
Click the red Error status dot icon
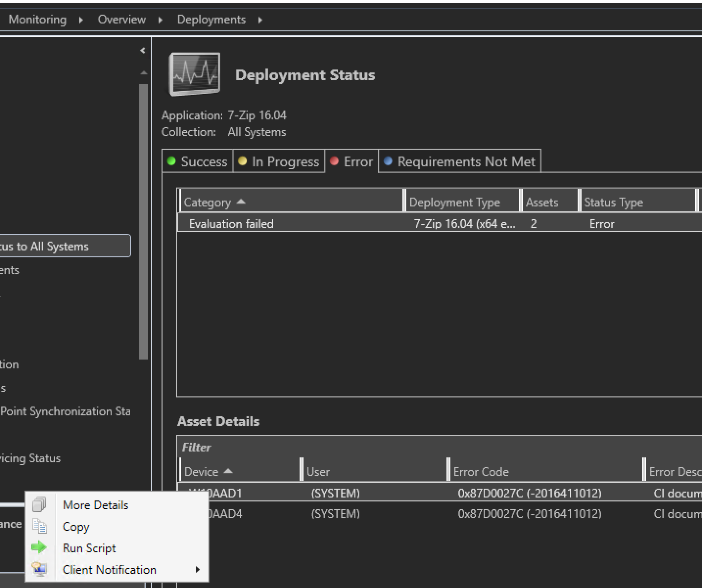(335, 161)
